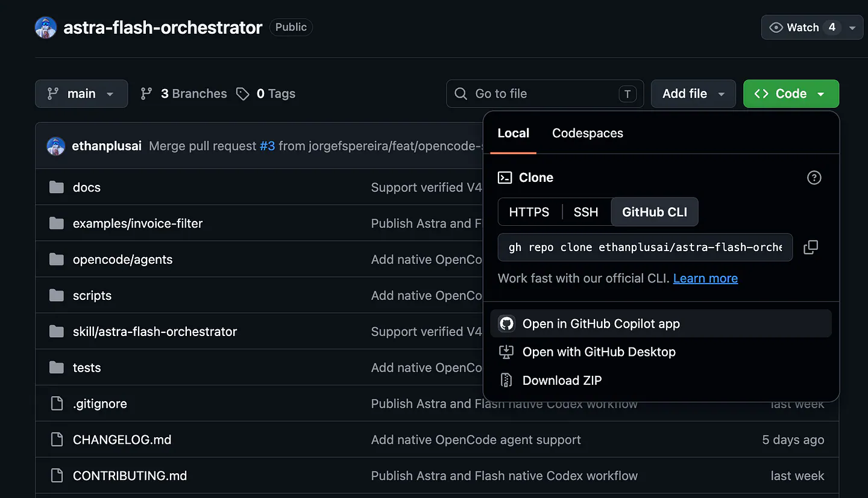The image size is (868, 498).
Task: Switch to the Codespaces tab
Action: coord(588,133)
